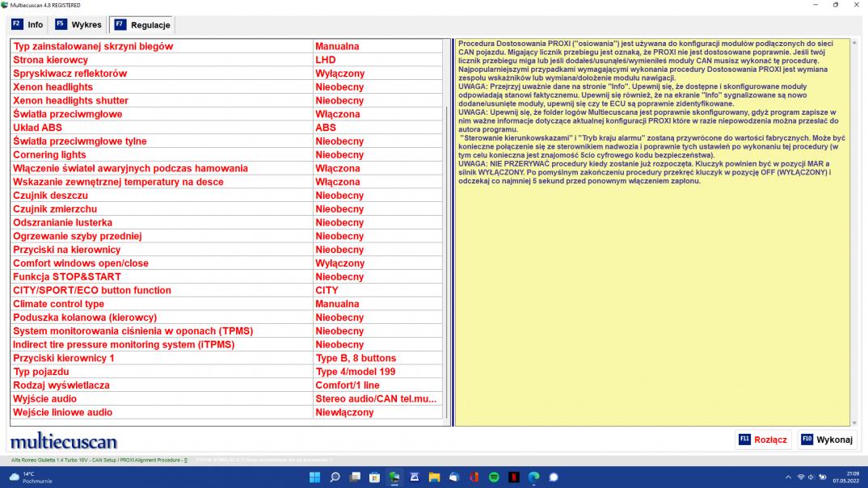Open the Wi-Fi network tray icon
Image resolution: width=868 pixels, height=488 pixels.
point(801,477)
